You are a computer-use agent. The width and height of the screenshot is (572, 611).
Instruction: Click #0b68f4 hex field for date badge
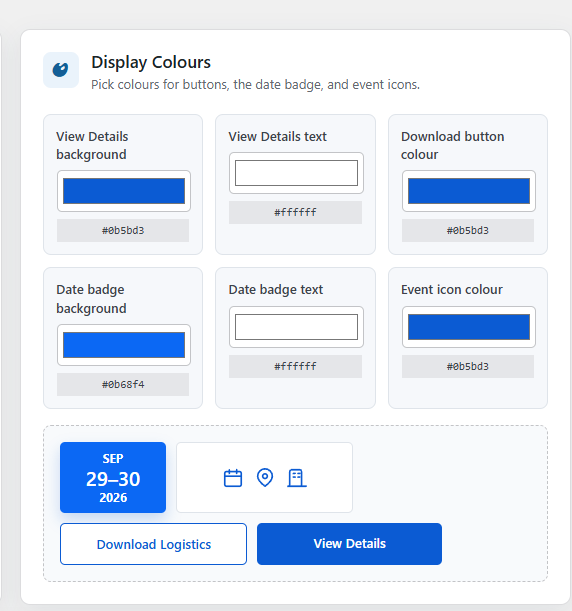(x=123, y=385)
